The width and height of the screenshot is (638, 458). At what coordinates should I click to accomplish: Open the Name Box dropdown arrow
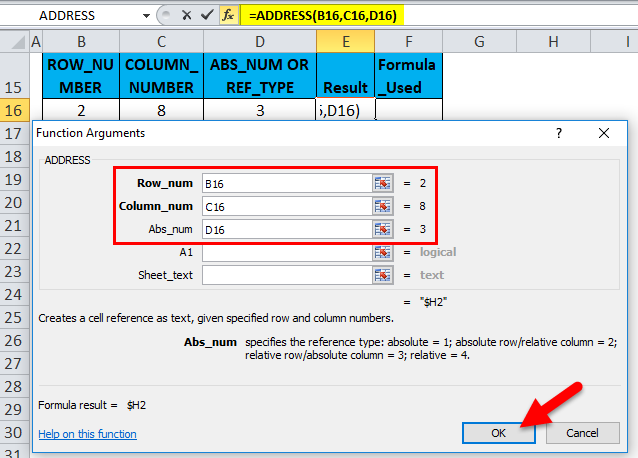[146, 16]
